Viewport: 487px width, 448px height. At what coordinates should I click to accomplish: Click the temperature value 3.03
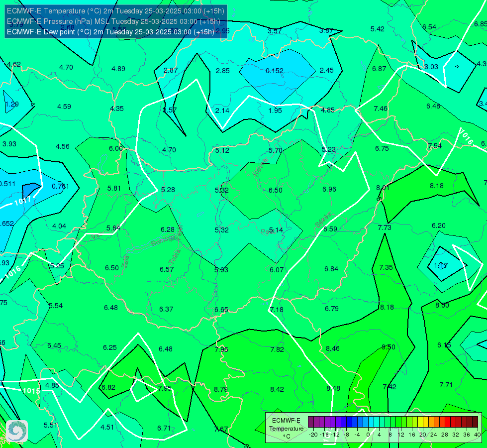tap(431, 67)
